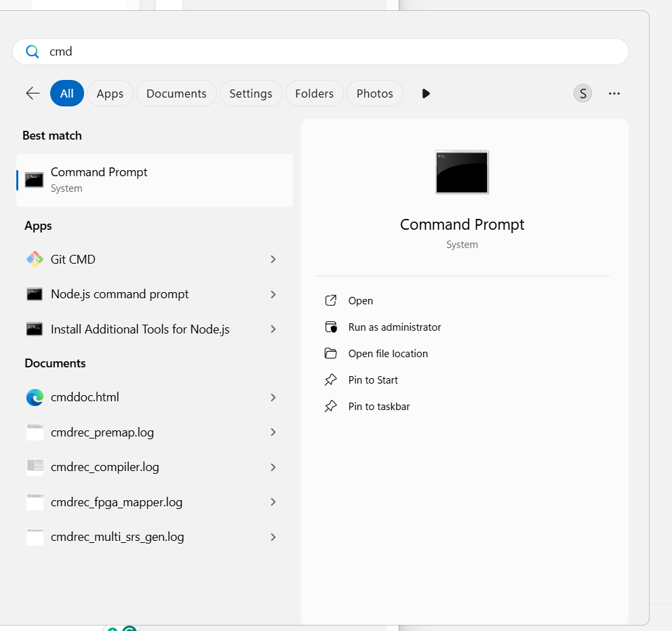This screenshot has width=672, height=631.
Task: Switch to the Settings filter tab
Action: pos(250,94)
